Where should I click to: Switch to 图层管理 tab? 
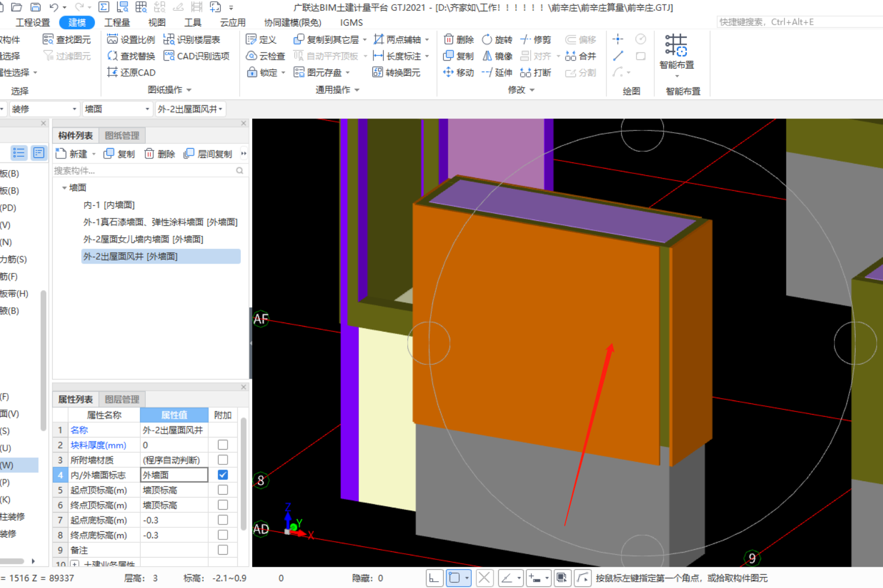pos(122,399)
